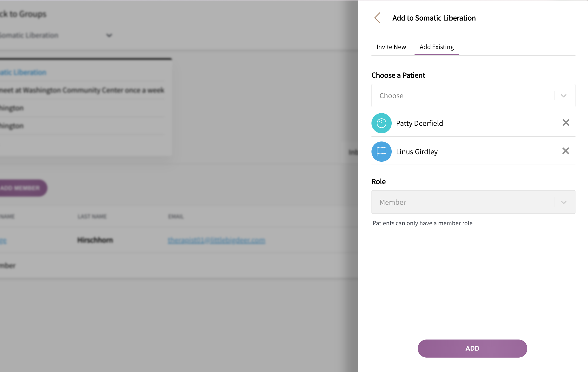
Task: Click the therapist email link
Action: click(216, 240)
